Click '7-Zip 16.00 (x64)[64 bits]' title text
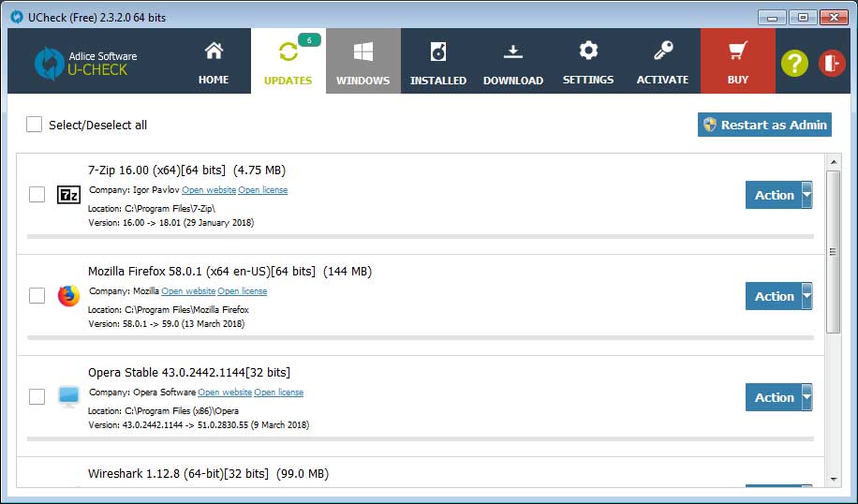 tap(156, 170)
